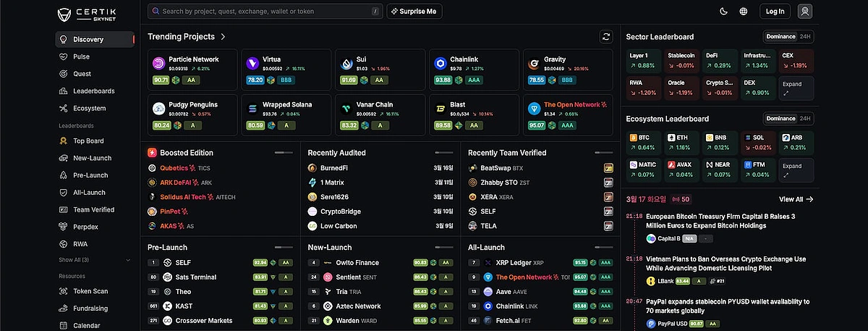Expand the Sector Leaderboard tiles
This screenshot has height=331, width=868.
[x=796, y=88]
